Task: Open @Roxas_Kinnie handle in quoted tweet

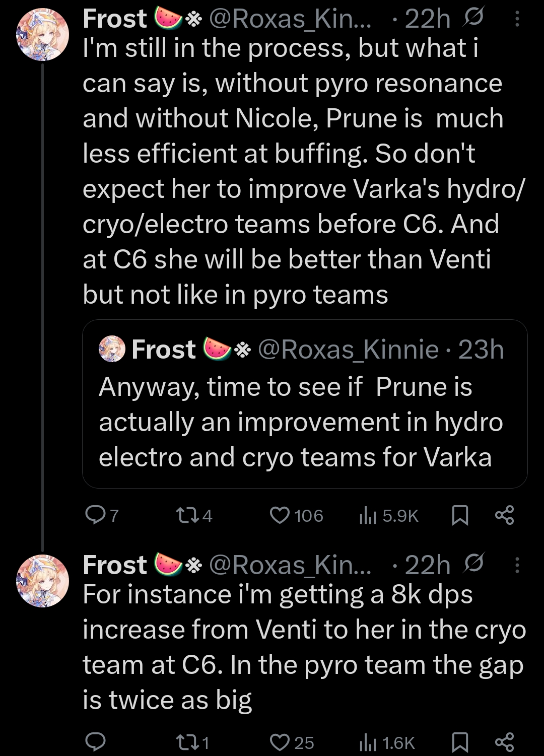Action: [x=348, y=349]
